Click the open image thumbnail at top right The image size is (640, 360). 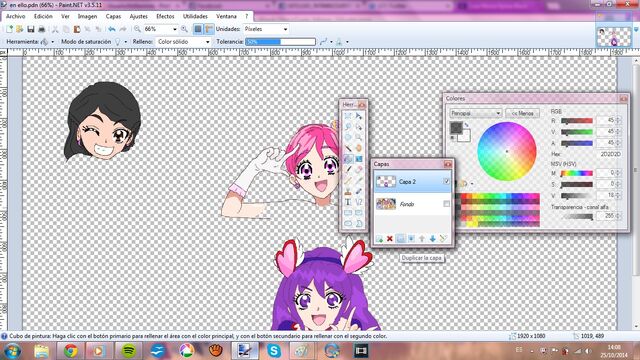pyautogui.click(x=613, y=37)
